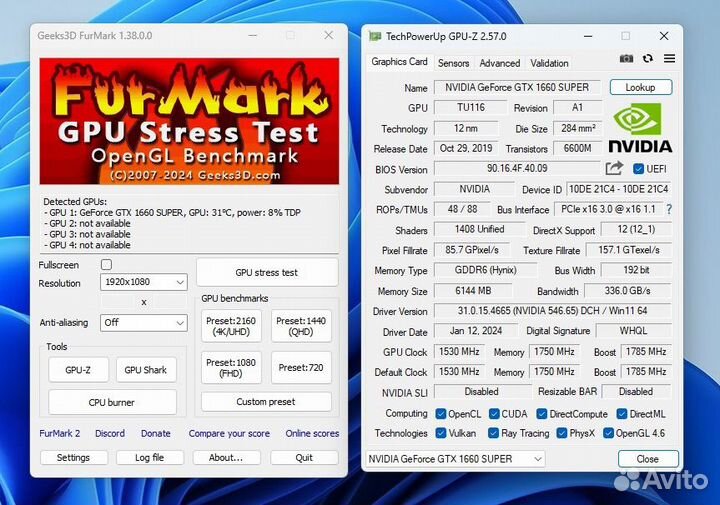Toggle the UEFI checkbox
The width and height of the screenshot is (720, 505).
(638, 169)
